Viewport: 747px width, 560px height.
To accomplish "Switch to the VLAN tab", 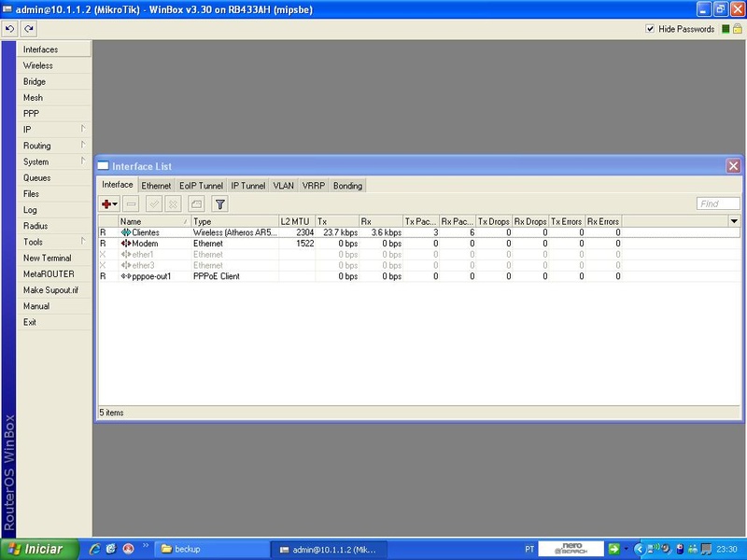I will pos(284,186).
